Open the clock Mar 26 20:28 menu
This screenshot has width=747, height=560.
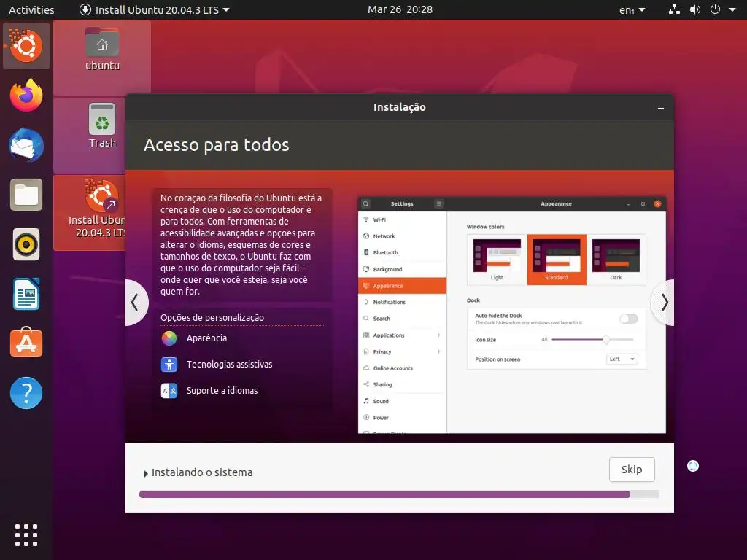click(400, 9)
